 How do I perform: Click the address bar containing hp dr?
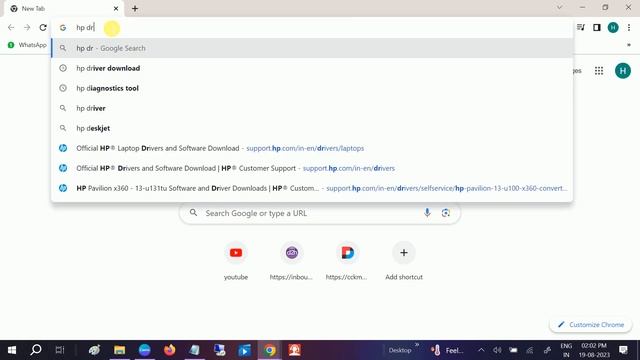pyautogui.click(x=312, y=27)
